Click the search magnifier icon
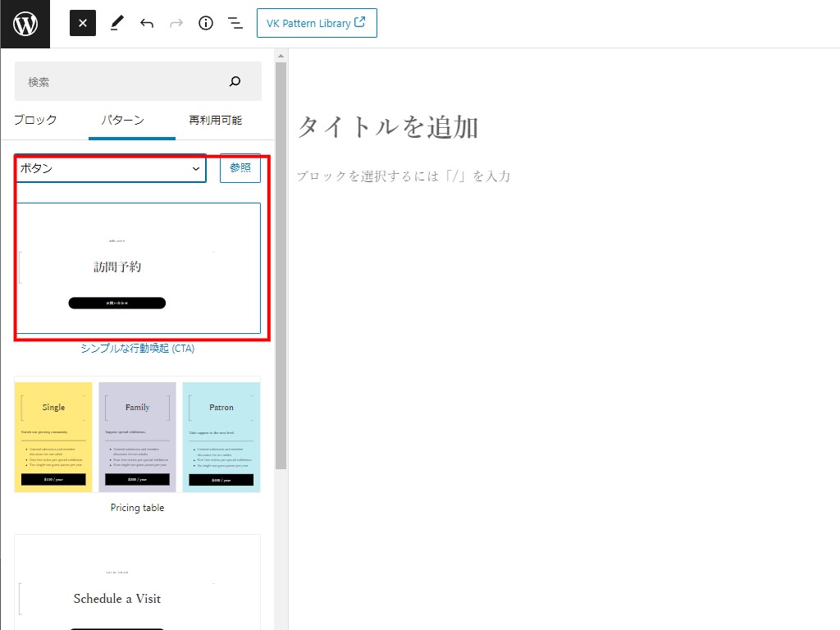Viewport: 840px width, 630px height. (x=235, y=81)
